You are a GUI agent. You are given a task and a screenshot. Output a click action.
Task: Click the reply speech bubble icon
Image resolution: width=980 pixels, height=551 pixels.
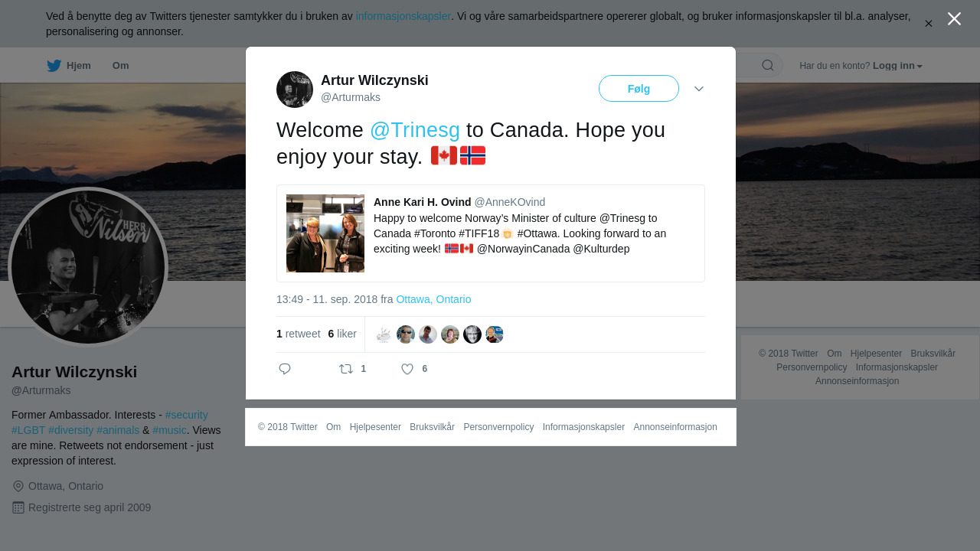[285, 369]
